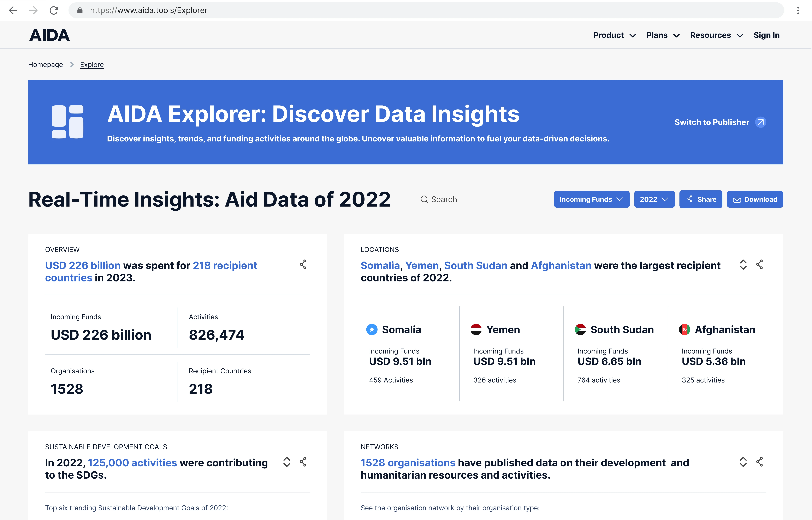Share the Locations card via its share icon
Viewport: 812px width, 520px height.
pyautogui.click(x=759, y=264)
